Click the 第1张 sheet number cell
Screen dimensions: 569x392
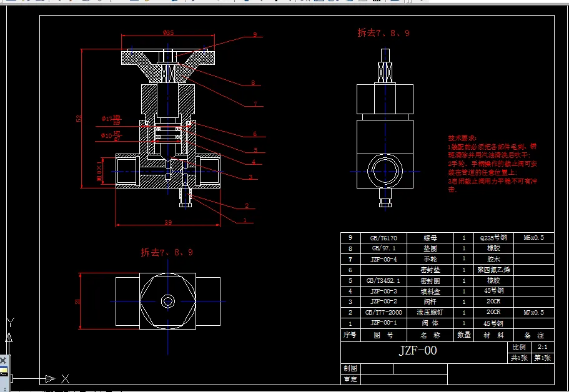(x=543, y=358)
